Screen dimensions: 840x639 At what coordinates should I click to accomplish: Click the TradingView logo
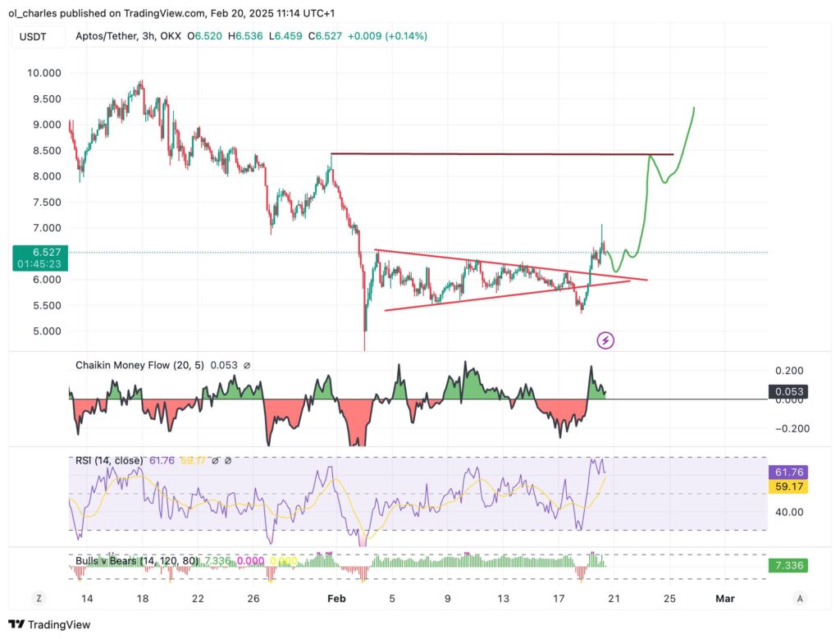(49, 624)
